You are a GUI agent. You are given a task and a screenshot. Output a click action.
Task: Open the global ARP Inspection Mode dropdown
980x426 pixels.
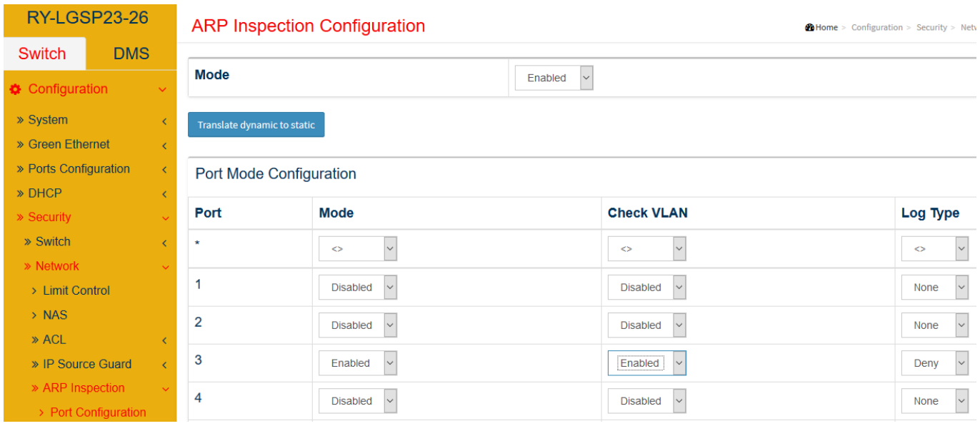(554, 78)
